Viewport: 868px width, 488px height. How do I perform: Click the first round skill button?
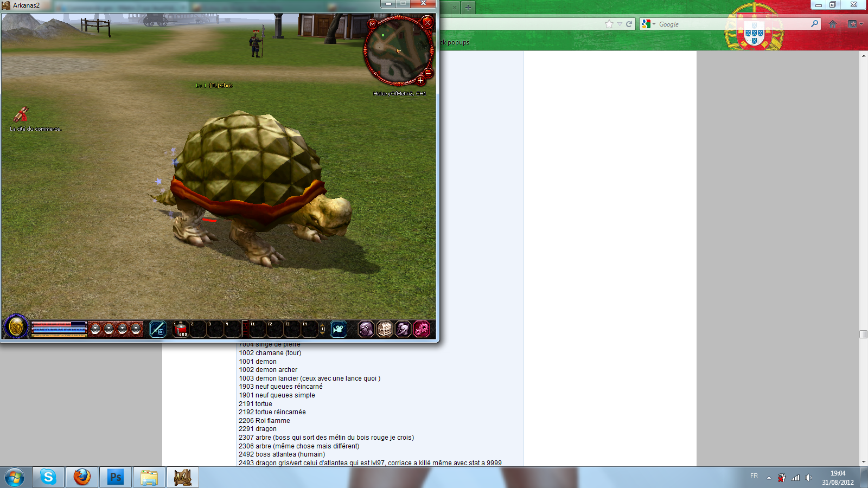click(x=95, y=329)
